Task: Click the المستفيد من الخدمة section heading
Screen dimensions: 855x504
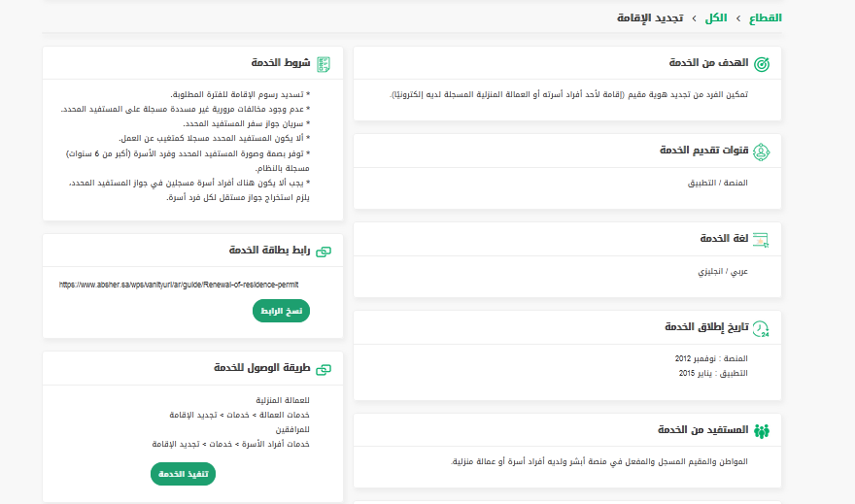Action: click(x=703, y=430)
